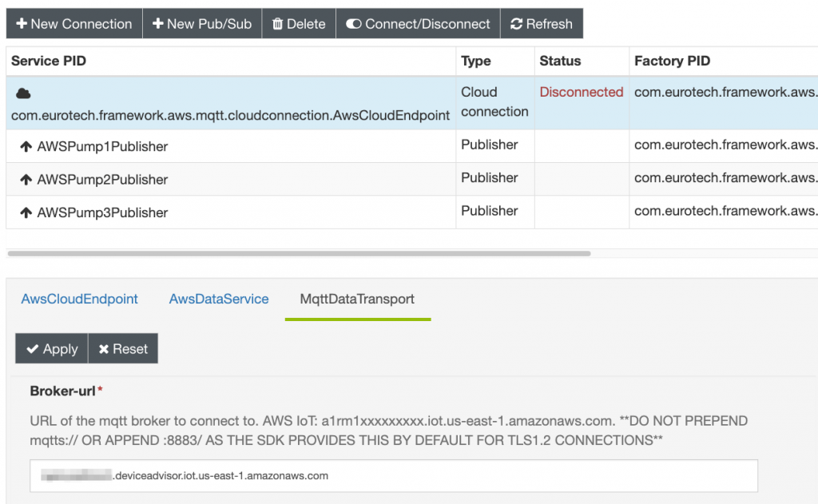Click the half-circle icon on Connect/Disconnect
Image resolution: width=818 pixels, height=504 pixels.
[352, 23]
